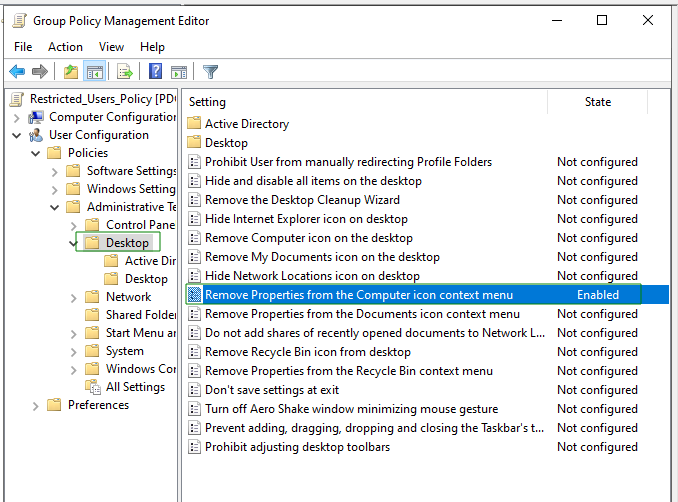The image size is (678, 502).
Task: Select 'Turn off Aero Shake window minimizing mouse gesture'
Action: 352,409
